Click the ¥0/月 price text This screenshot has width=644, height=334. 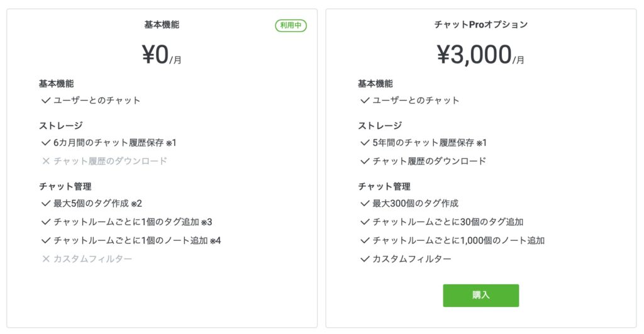point(162,56)
